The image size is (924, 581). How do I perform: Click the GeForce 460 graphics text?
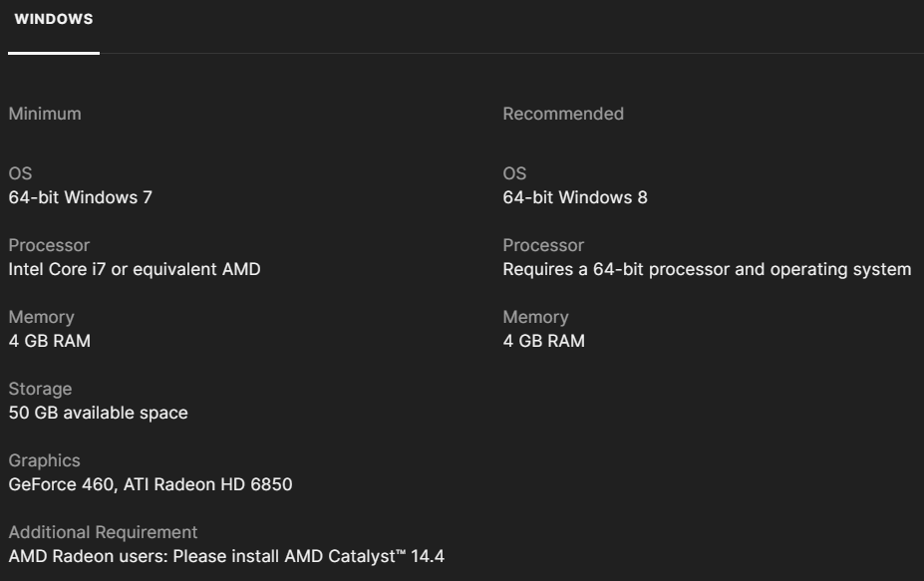pyautogui.click(x=151, y=484)
